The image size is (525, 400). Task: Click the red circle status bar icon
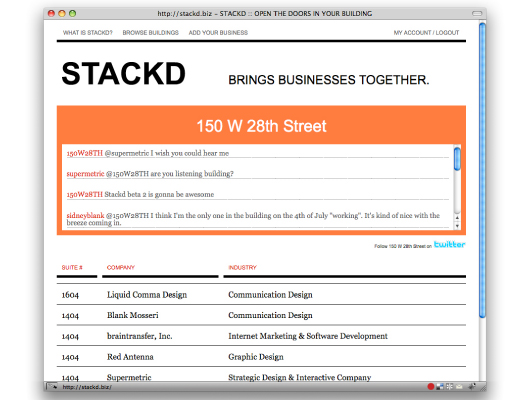pyautogui.click(x=431, y=387)
